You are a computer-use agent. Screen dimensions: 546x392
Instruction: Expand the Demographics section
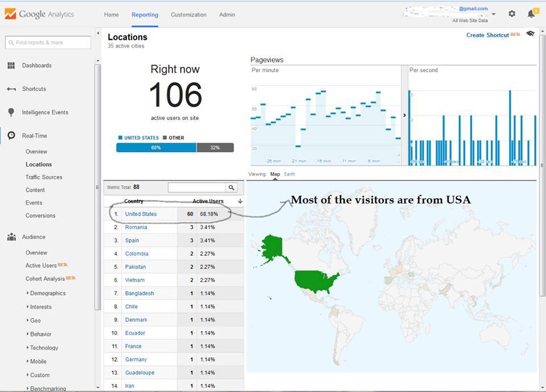coord(48,293)
